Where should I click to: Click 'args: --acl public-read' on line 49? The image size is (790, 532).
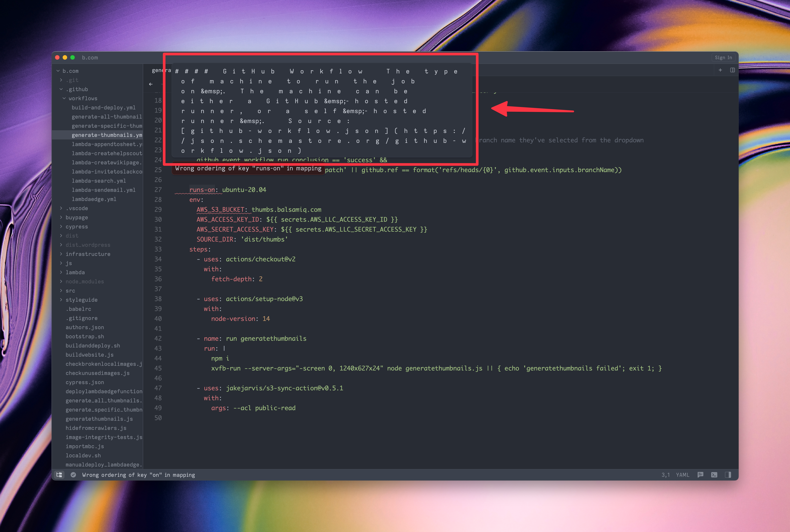point(253,408)
